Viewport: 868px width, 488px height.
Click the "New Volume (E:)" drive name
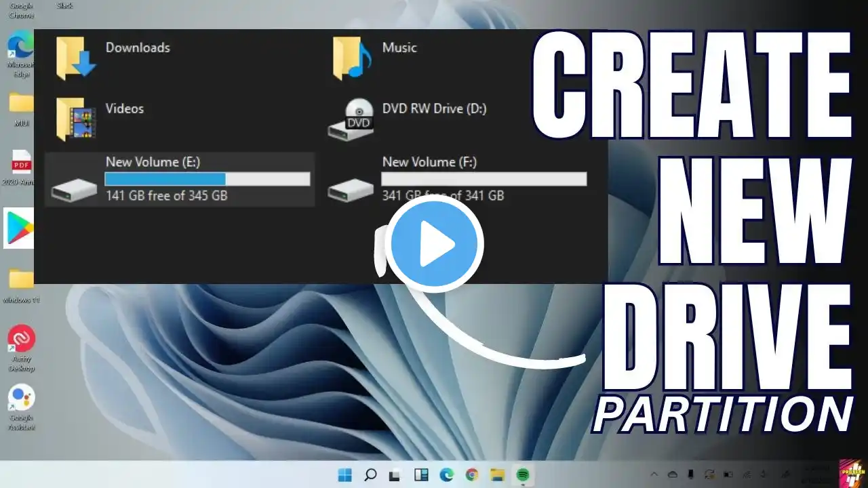pyautogui.click(x=153, y=162)
